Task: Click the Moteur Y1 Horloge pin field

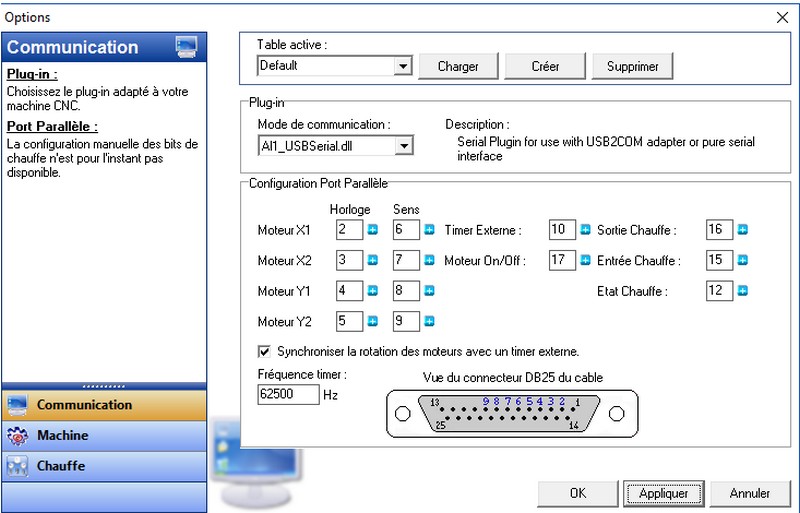Action: 349,291
